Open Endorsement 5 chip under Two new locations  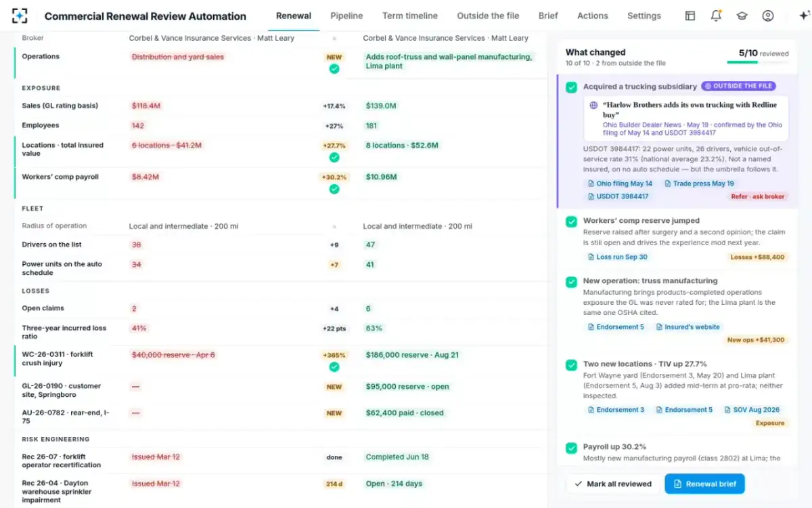point(683,410)
